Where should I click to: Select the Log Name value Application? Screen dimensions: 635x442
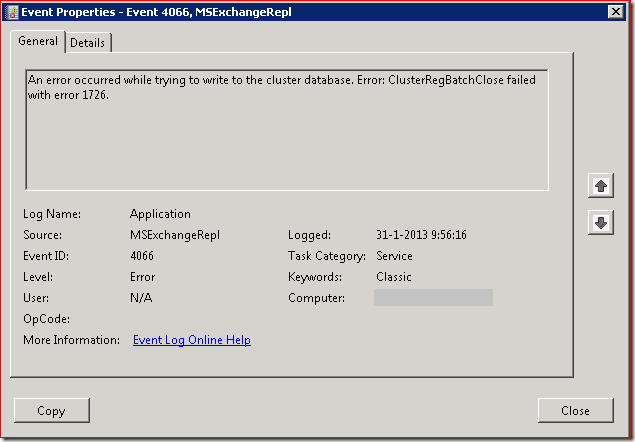point(160,214)
